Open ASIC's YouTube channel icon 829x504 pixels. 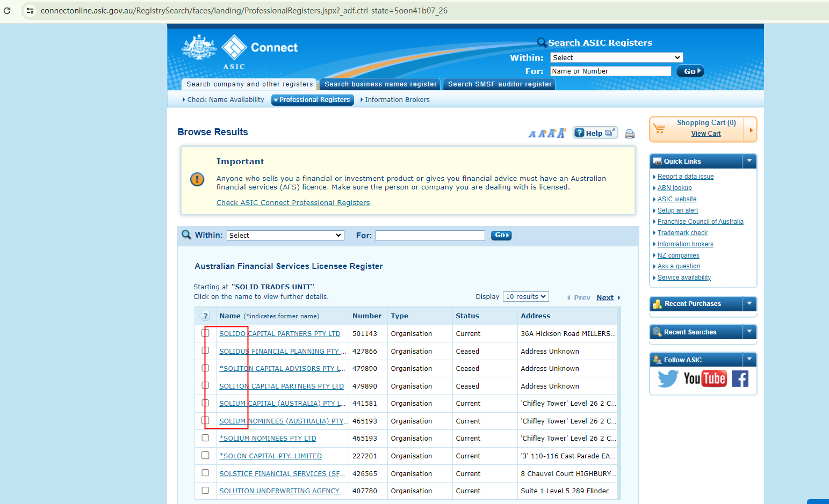(705, 379)
